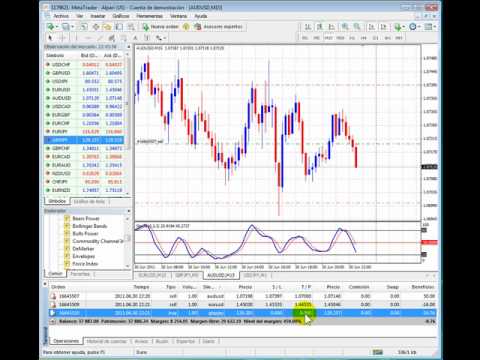
Task: Open the Expertos terminal tab
Action: click(x=185, y=341)
